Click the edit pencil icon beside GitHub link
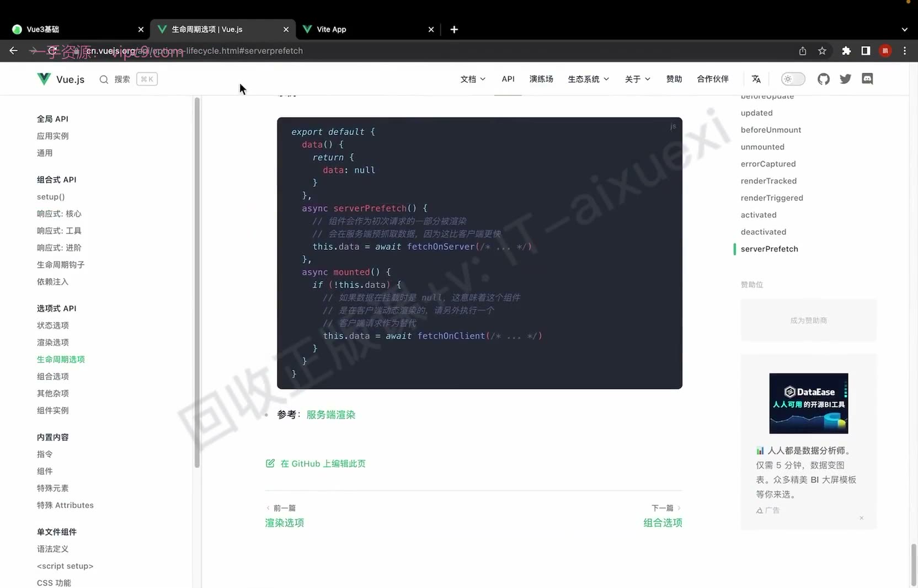 pos(270,463)
